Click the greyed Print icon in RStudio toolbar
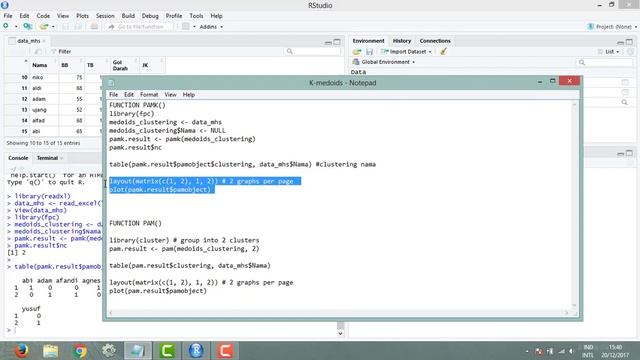Screen dimensions: 640x360 click(94, 27)
